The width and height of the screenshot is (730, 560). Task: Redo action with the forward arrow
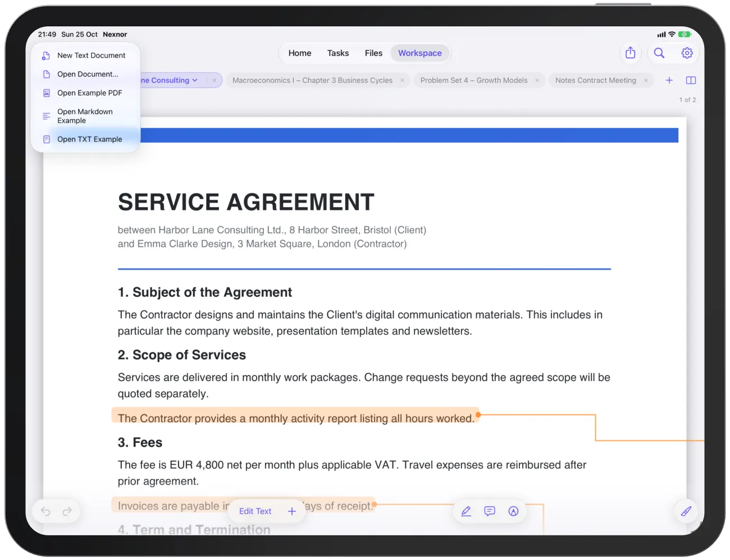click(x=67, y=511)
